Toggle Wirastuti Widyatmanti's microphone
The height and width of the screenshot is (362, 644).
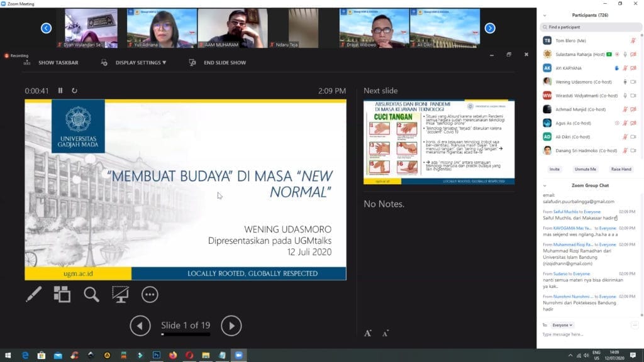(625, 96)
